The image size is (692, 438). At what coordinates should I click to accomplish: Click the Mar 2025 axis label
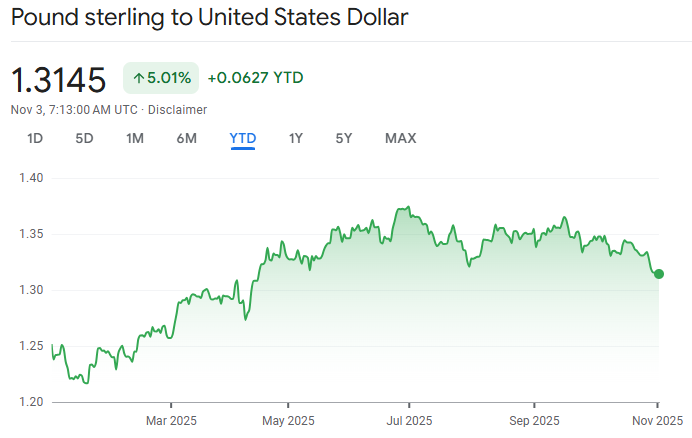click(170, 419)
